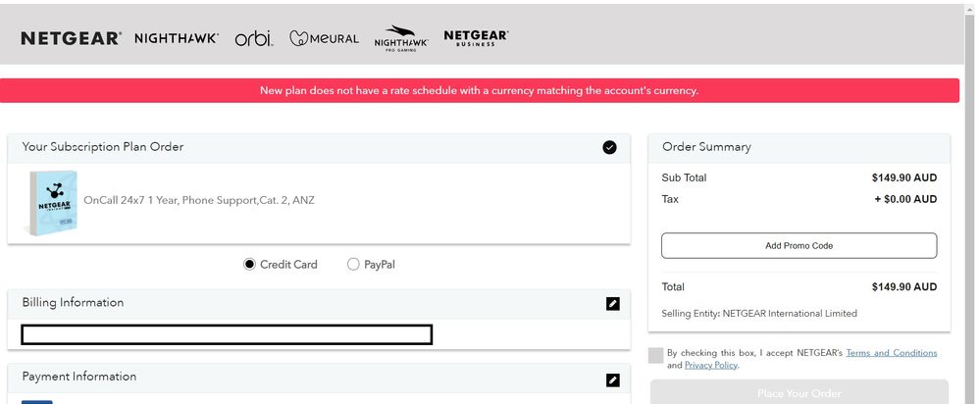Click the Place Your Order button
The image size is (980, 404).
click(799, 393)
